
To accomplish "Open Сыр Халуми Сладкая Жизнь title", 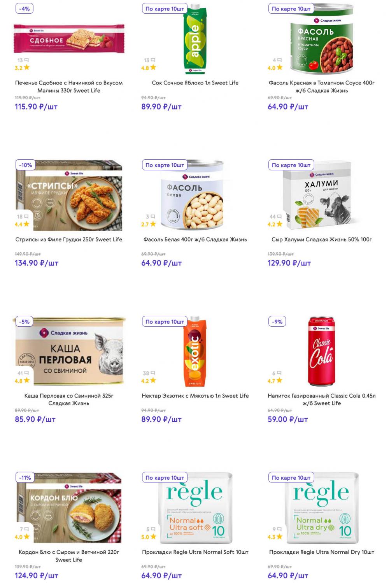I will click(x=322, y=239).
